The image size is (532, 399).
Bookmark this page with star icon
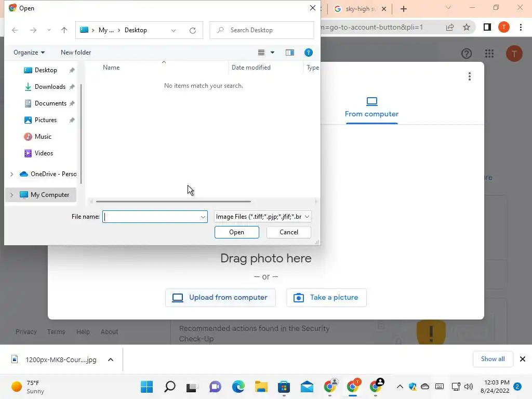point(467,27)
